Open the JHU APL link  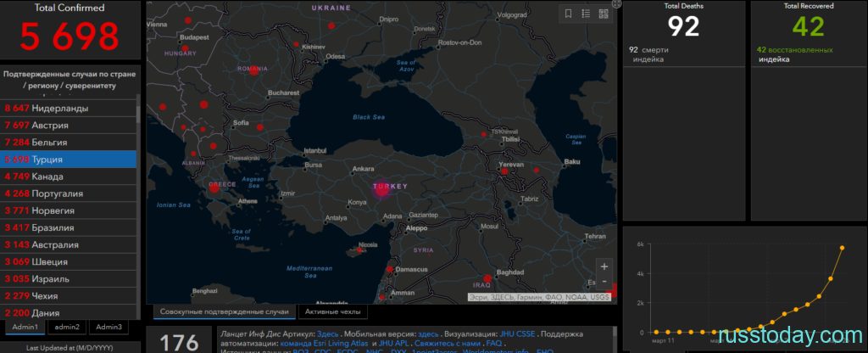[393, 344]
